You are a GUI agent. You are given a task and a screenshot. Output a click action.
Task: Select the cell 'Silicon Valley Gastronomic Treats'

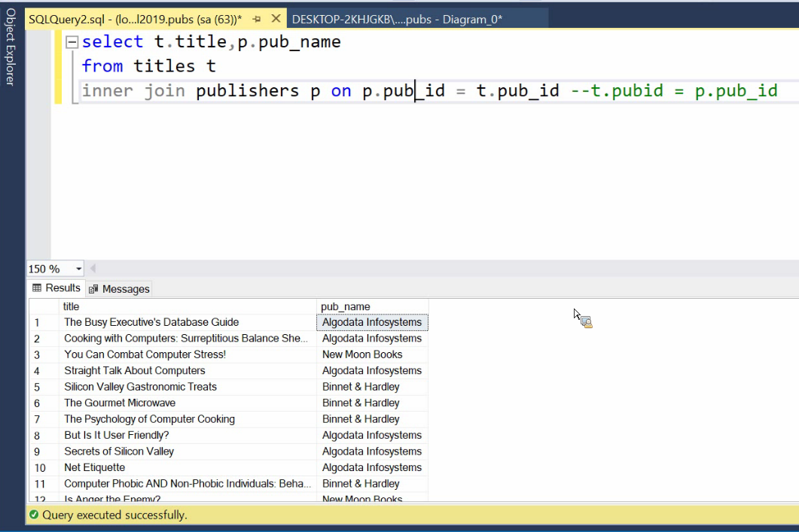click(x=188, y=387)
